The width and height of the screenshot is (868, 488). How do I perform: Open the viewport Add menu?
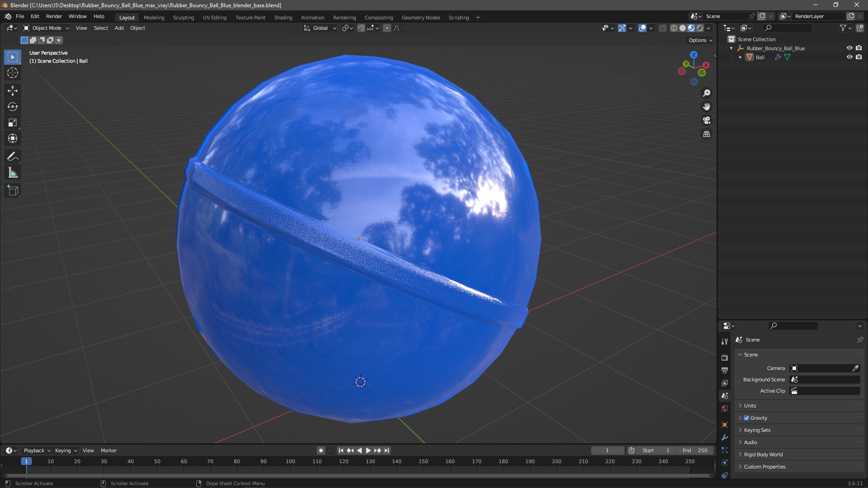coord(119,28)
